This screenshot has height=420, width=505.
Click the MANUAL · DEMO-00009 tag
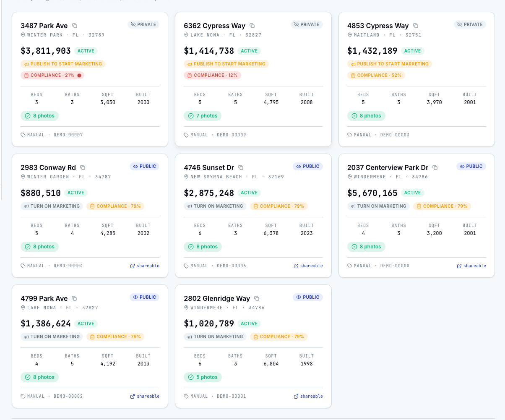click(x=215, y=135)
